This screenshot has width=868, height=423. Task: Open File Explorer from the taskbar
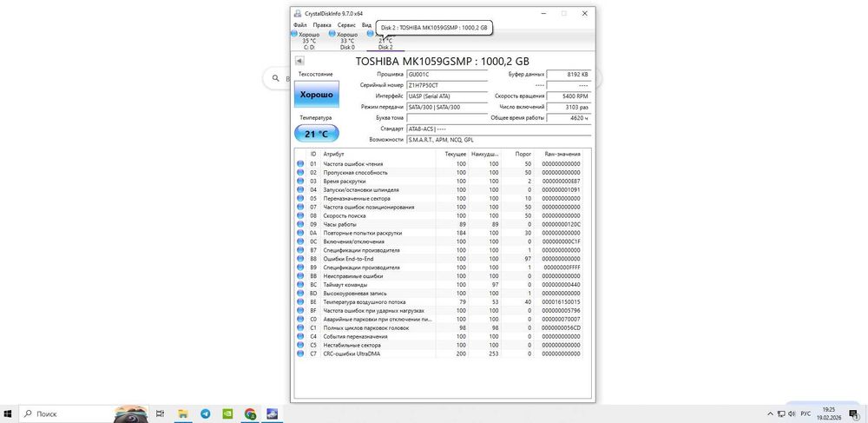(182, 413)
